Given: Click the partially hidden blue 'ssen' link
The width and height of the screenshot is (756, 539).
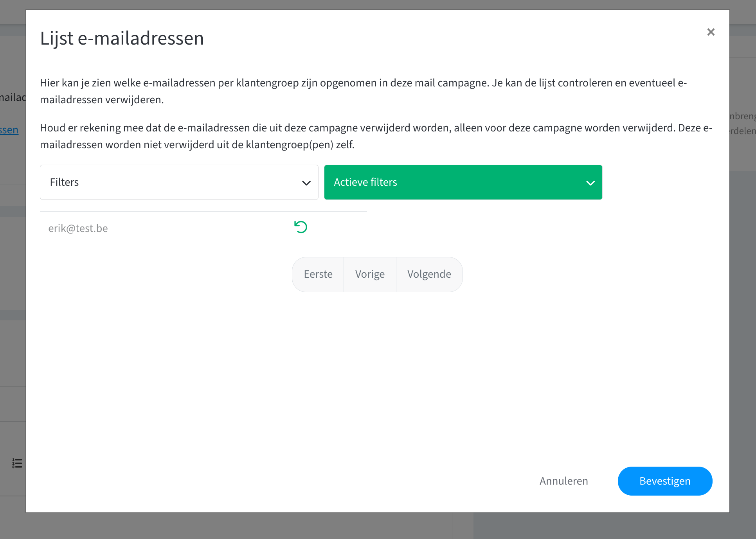Looking at the screenshot, I should coord(9,130).
